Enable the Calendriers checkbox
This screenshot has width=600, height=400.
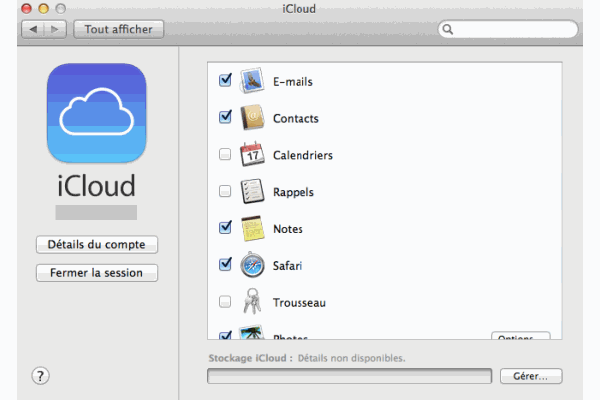[225, 154]
